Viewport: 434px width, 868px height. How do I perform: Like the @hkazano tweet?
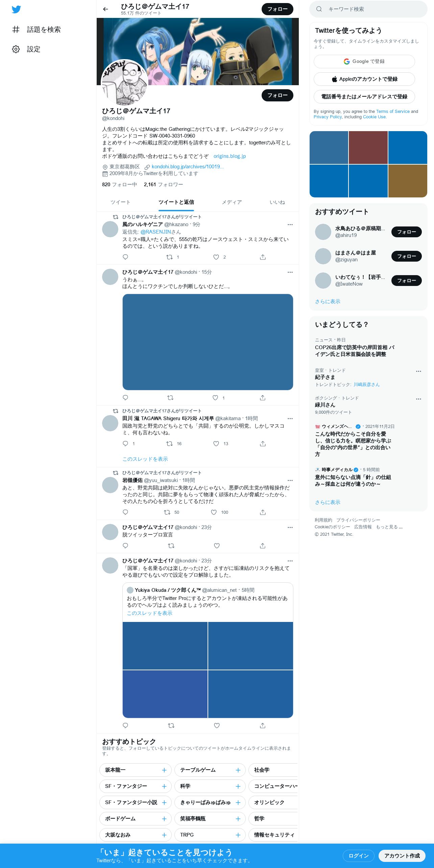[216, 257]
